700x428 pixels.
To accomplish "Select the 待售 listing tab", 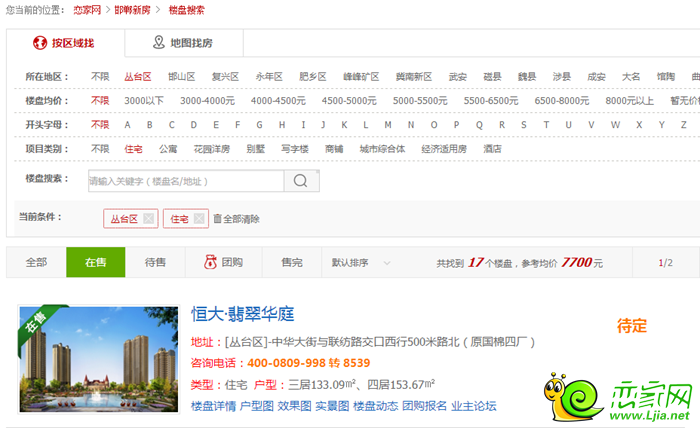I will [155, 262].
